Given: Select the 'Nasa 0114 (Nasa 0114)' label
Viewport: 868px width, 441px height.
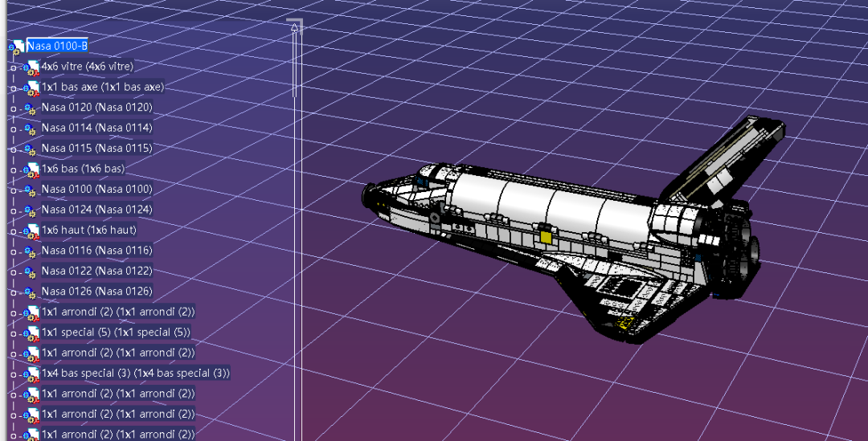Looking at the screenshot, I should (x=97, y=128).
